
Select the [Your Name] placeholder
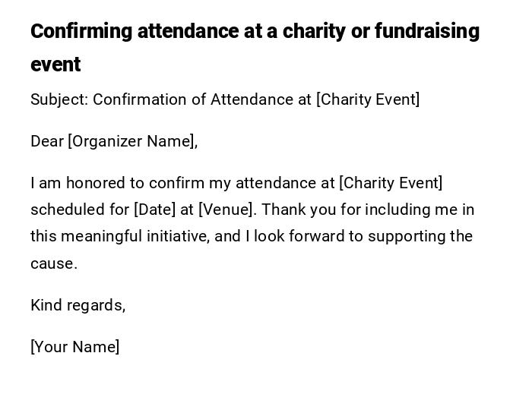[74, 347]
